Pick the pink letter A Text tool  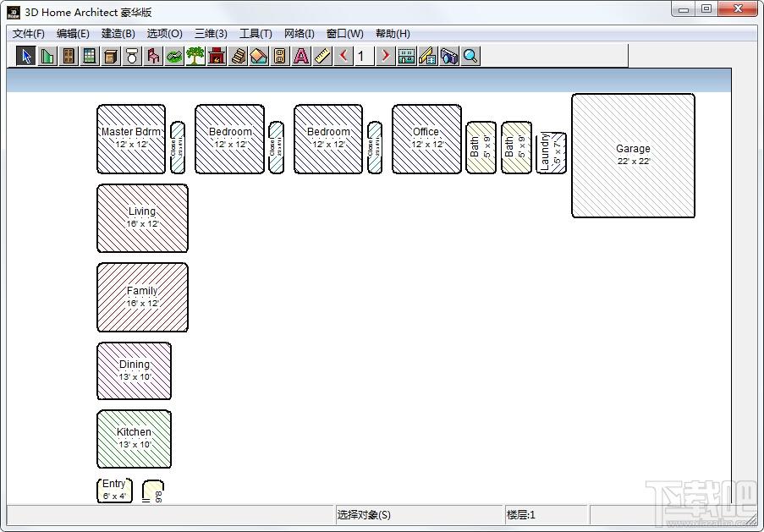click(x=301, y=56)
